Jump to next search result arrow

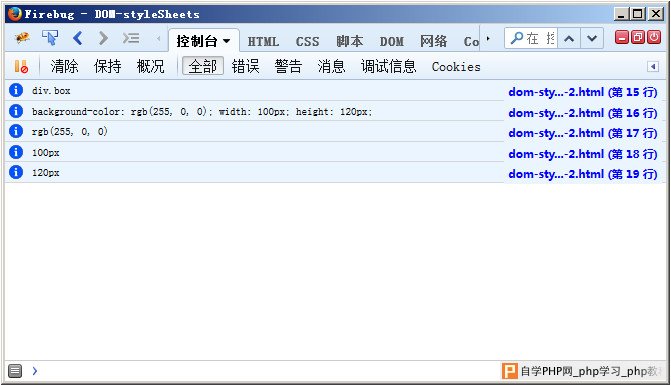pyautogui.click(x=592, y=38)
